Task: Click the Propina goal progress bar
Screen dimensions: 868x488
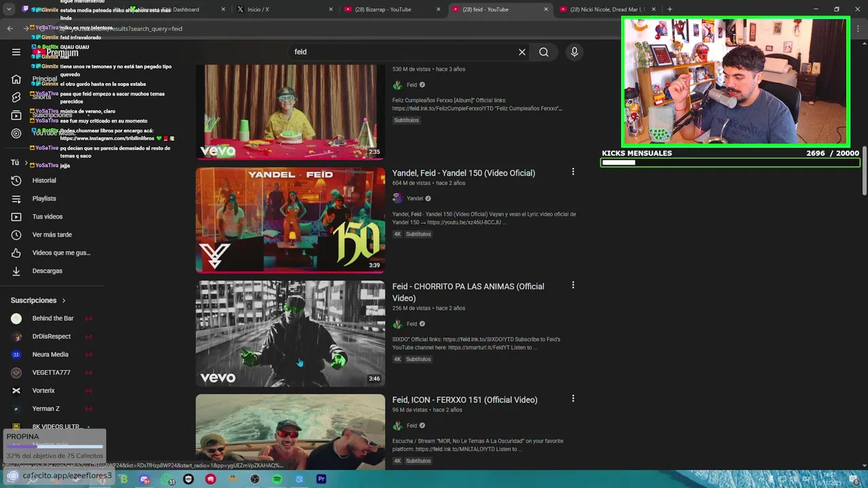Action: click(54, 447)
